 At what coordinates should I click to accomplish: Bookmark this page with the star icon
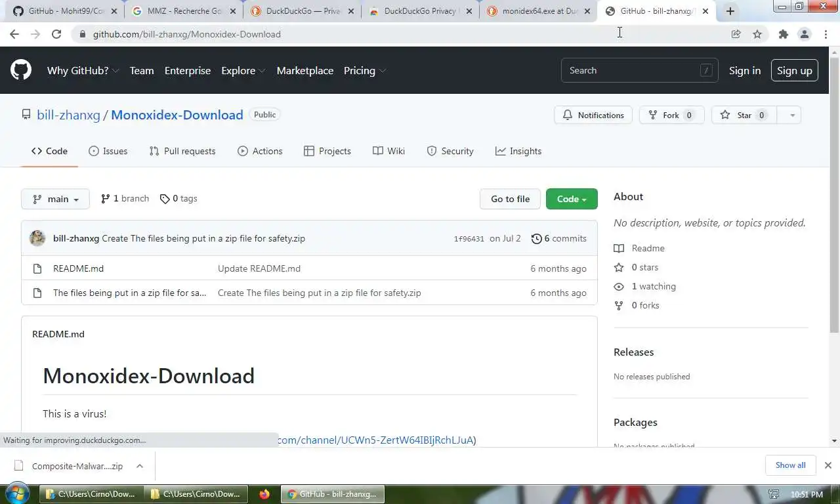pos(757,34)
